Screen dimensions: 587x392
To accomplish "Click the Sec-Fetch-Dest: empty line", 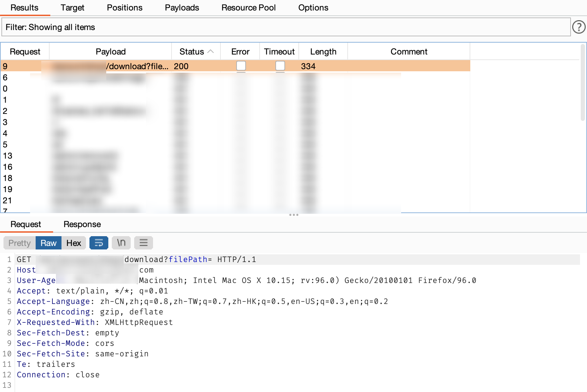I will click(x=68, y=333).
